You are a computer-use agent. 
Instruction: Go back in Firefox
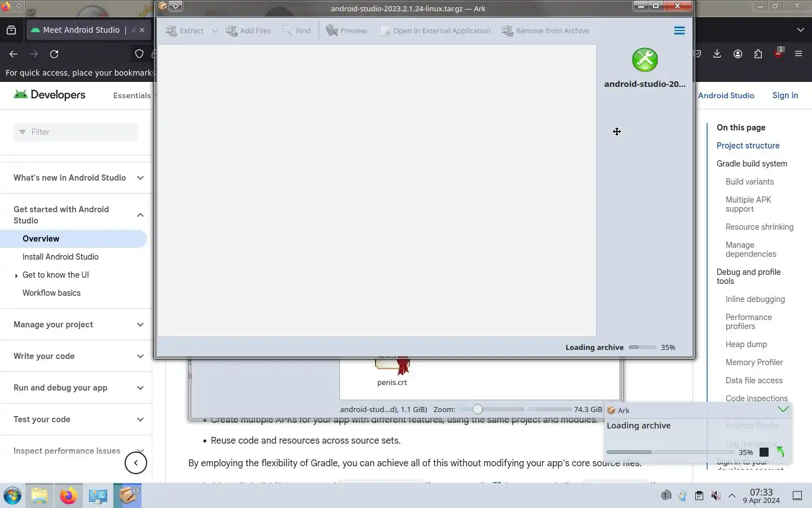(x=14, y=54)
